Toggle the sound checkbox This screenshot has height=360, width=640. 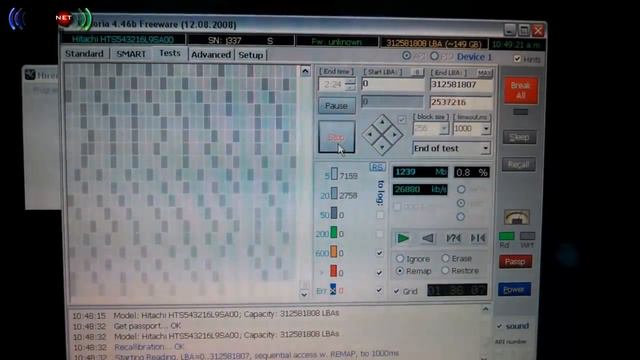[499, 326]
